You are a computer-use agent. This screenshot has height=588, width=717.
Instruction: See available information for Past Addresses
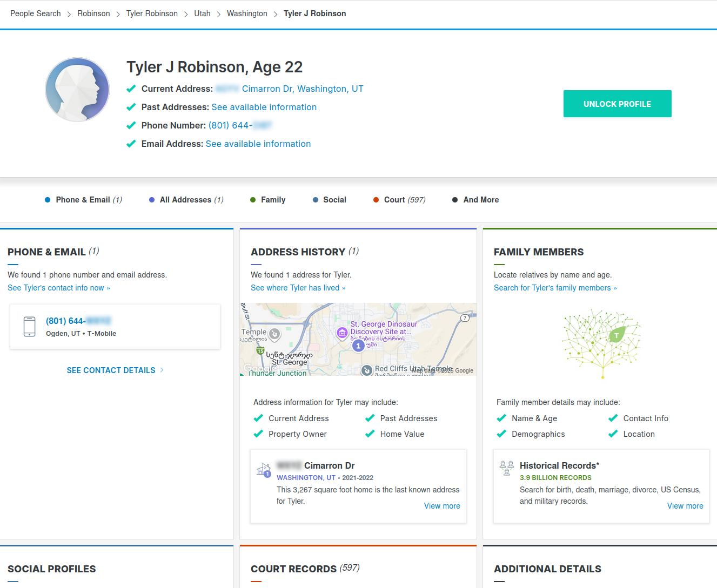[264, 107]
